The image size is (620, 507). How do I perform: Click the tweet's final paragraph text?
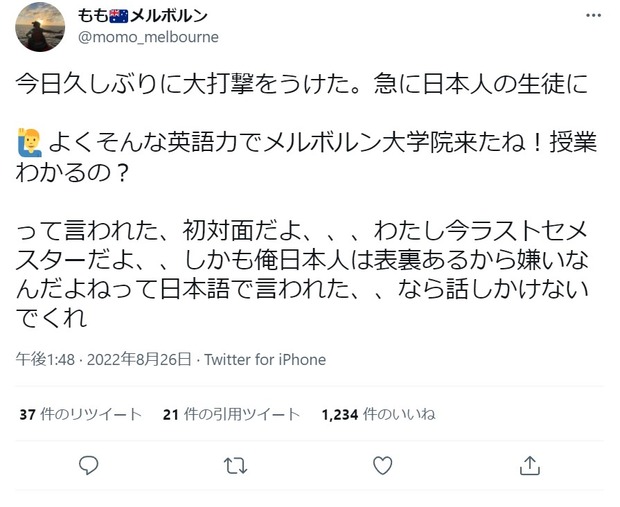(300, 262)
